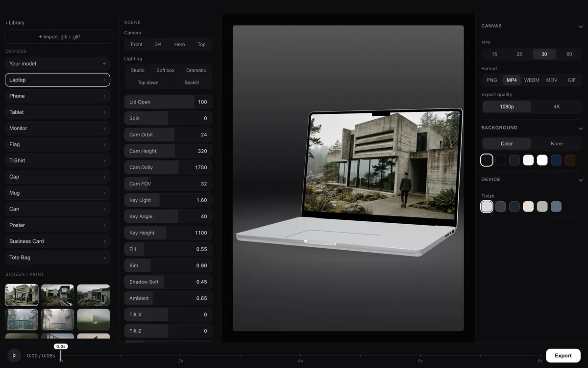Collapse the Device section
Screen dimensions: 588x368
click(581, 180)
